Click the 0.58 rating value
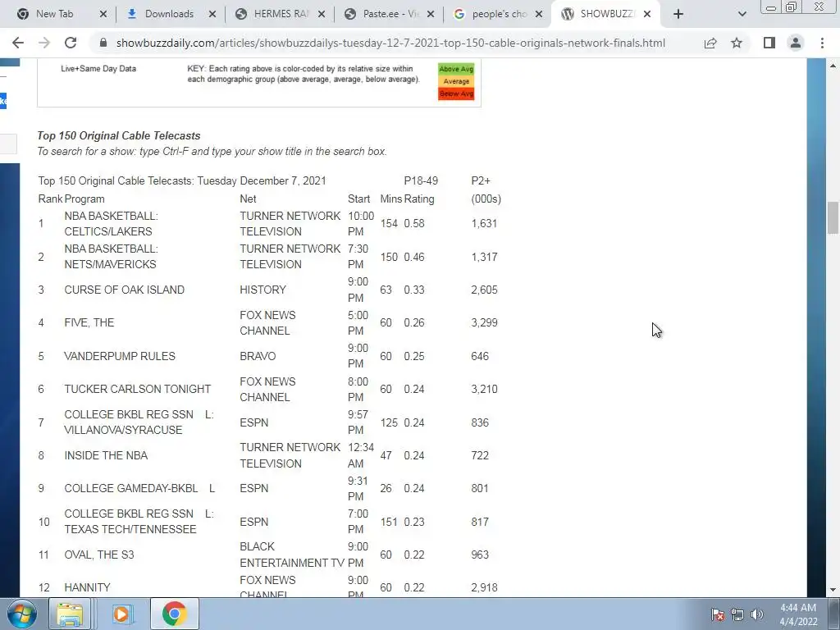Viewport: 840px width, 630px height. (x=414, y=224)
